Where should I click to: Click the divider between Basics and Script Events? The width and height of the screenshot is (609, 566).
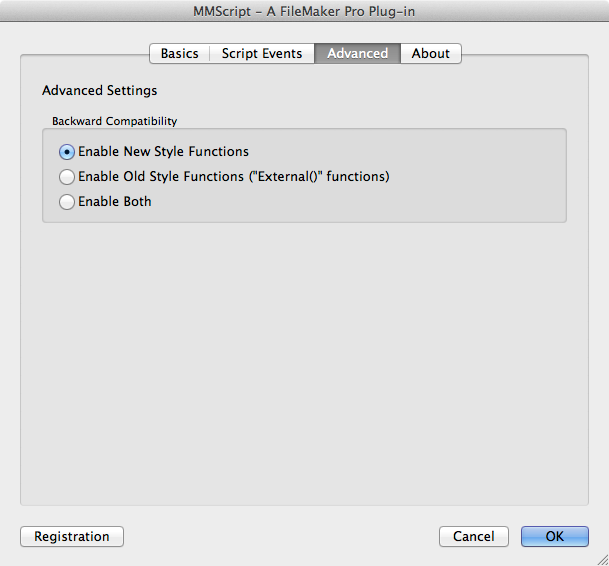coord(210,54)
